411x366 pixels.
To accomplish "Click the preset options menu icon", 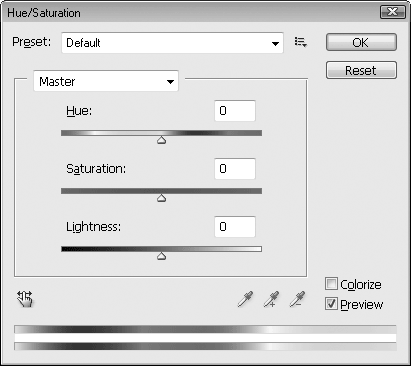I will (301, 42).
